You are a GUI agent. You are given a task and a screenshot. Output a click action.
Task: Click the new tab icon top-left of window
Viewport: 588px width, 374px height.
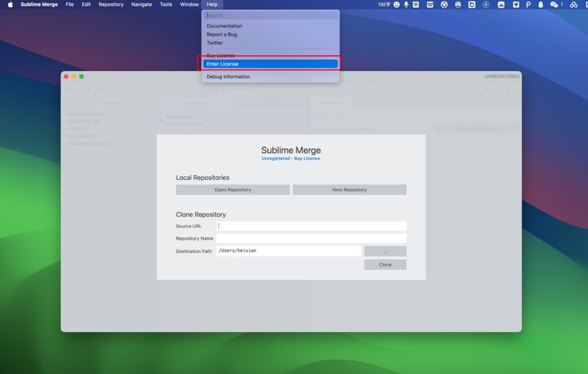(68, 89)
